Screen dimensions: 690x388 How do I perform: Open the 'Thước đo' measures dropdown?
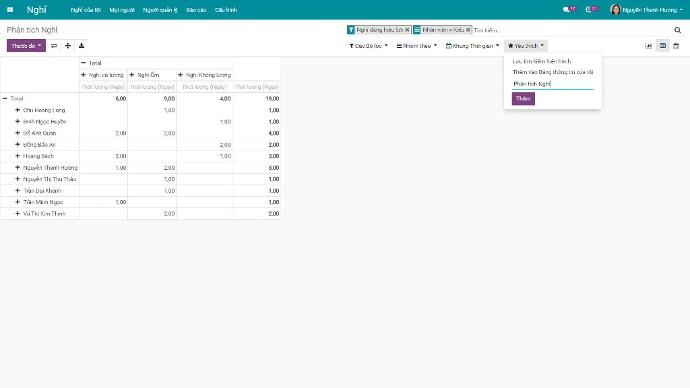[x=26, y=46]
